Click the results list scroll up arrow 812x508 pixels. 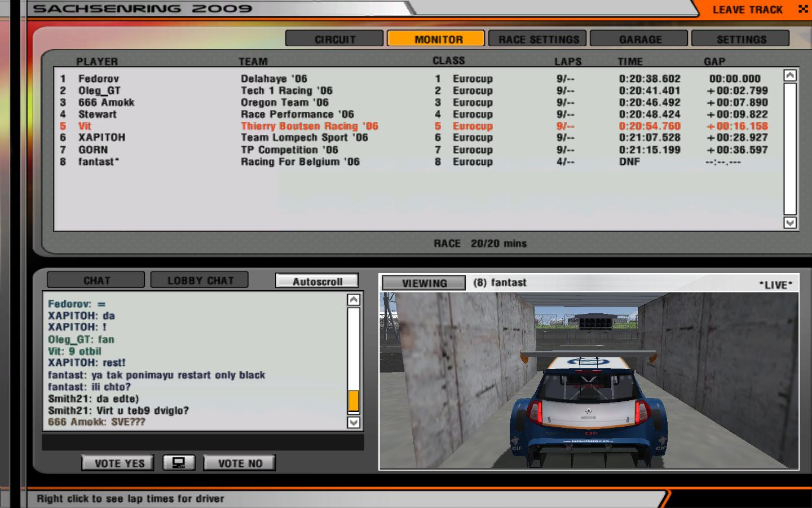click(x=790, y=76)
